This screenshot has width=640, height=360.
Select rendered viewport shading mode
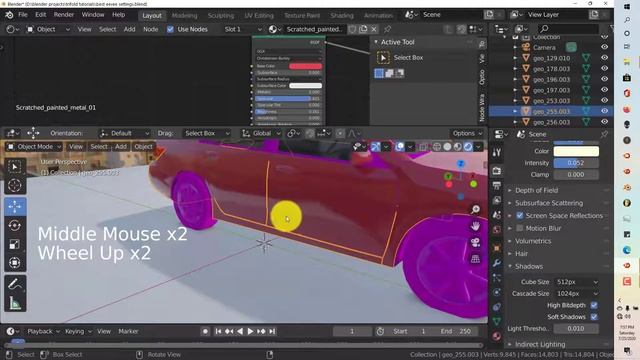[x=468, y=147]
